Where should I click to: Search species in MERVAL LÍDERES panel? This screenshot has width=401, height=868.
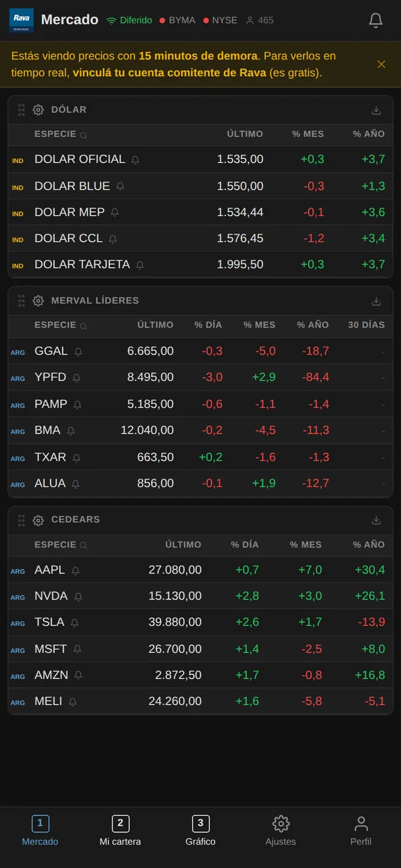click(84, 326)
